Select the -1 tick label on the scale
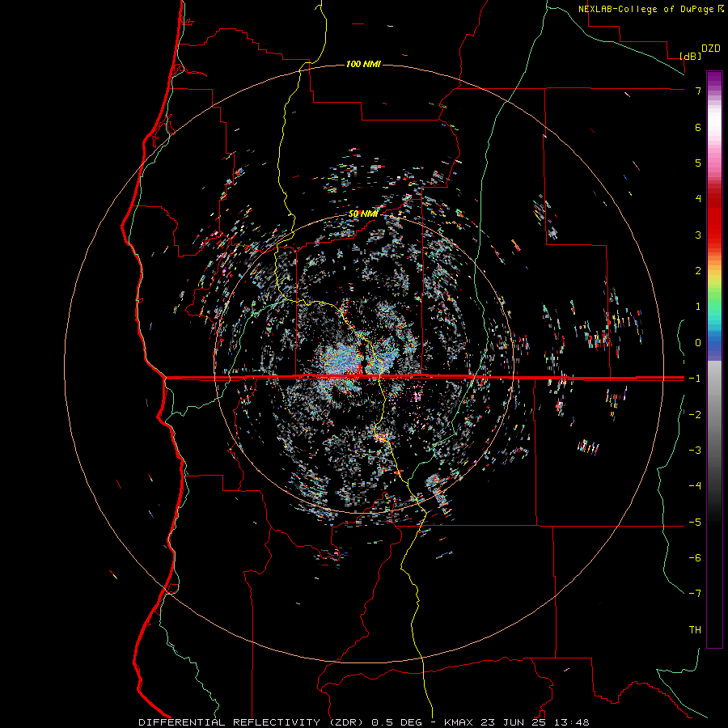This screenshot has width=728, height=728. pos(695,379)
